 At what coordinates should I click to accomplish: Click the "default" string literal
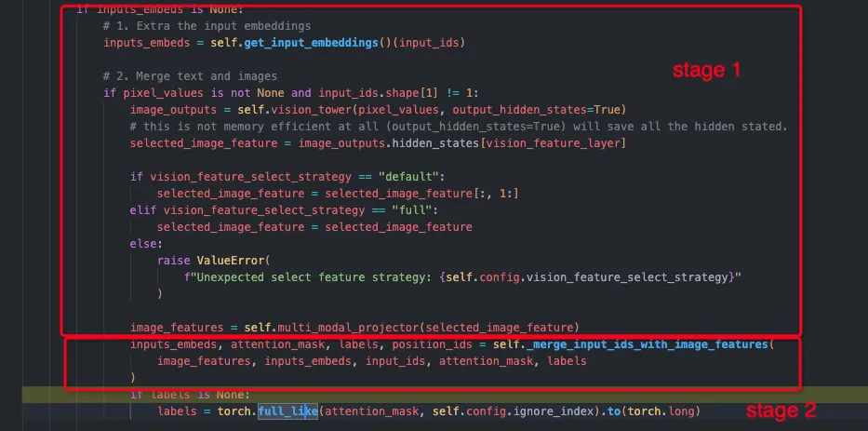click(x=408, y=177)
